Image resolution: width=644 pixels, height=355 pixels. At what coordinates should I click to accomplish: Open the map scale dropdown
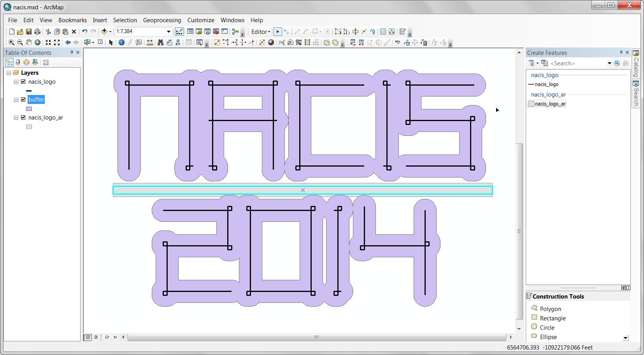(168, 32)
